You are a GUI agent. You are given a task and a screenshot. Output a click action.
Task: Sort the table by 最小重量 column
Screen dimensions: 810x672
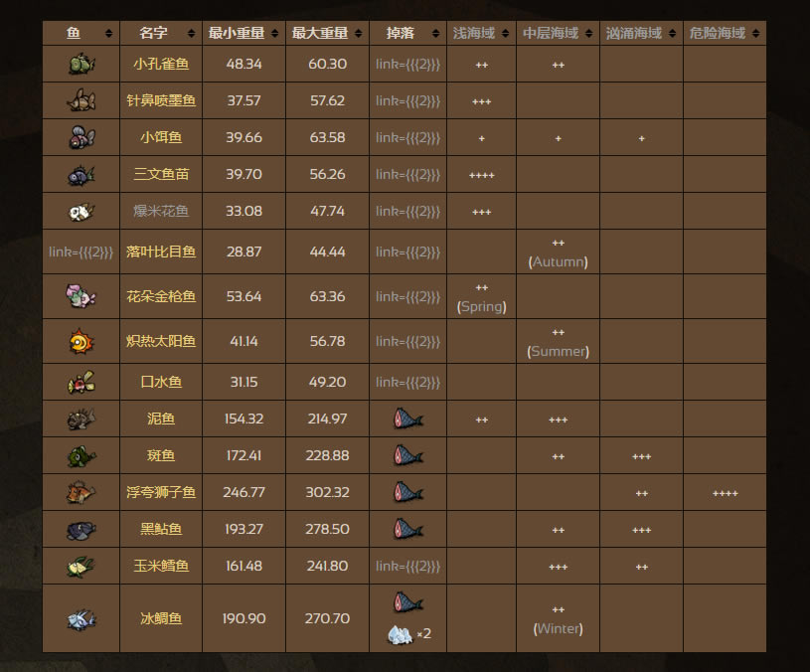click(243, 33)
